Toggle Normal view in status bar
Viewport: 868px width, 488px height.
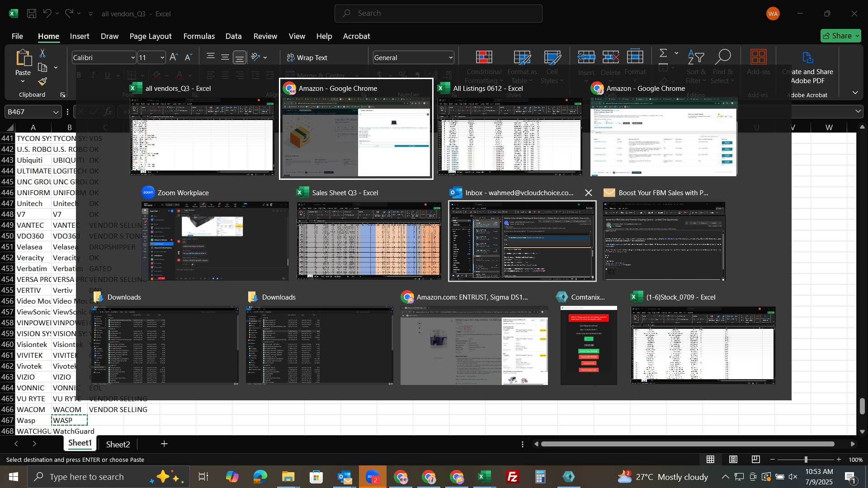711,460
